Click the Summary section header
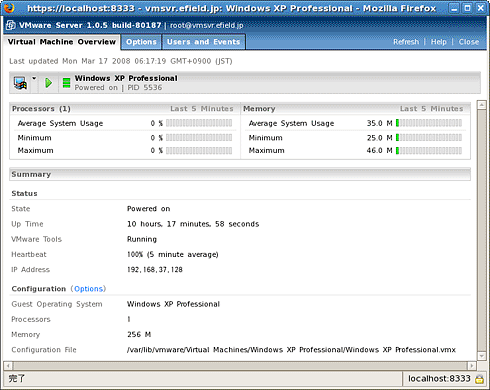Image resolution: width=490 pixels, height=390 pixels. point(240,174)
